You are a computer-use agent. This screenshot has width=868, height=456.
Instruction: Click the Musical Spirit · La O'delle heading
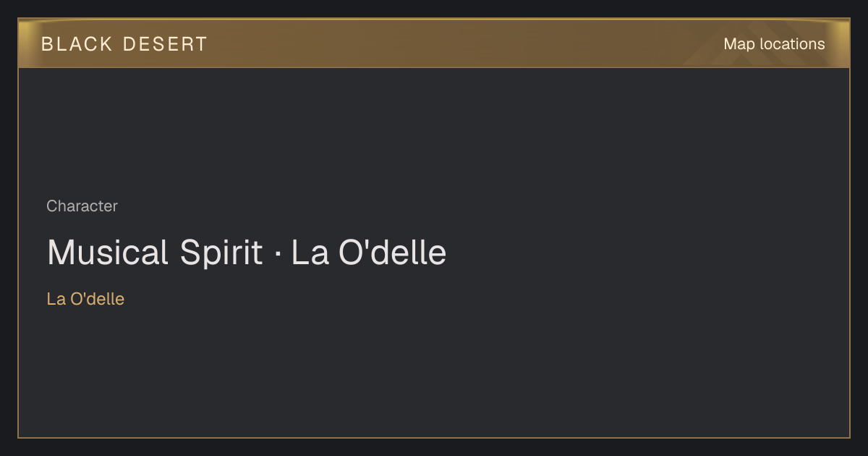coord(247,253)
